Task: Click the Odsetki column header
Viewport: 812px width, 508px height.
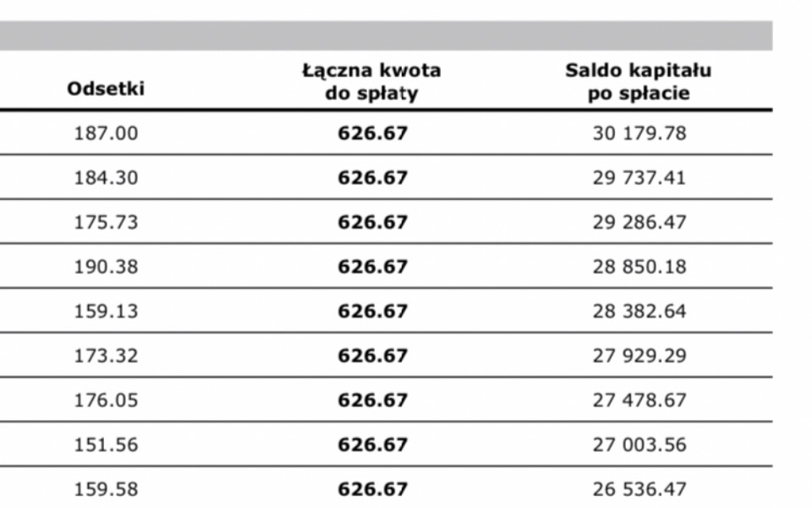Action: tap(106, 89)
